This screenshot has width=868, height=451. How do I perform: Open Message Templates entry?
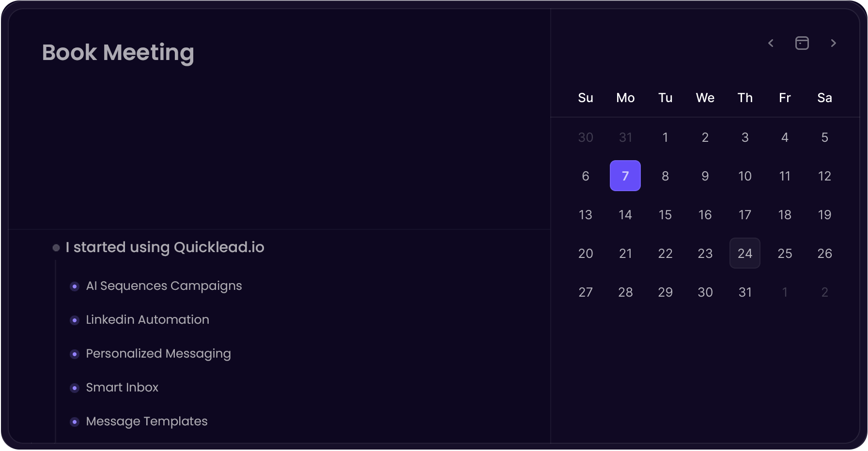click(x=146, y=421)
